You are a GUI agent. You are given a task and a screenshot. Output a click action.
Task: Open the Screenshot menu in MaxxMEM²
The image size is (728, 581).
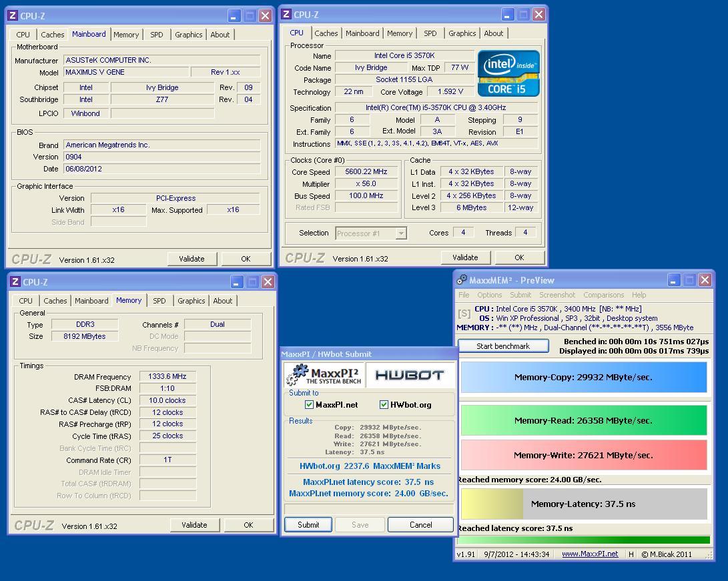pos(557,295)
